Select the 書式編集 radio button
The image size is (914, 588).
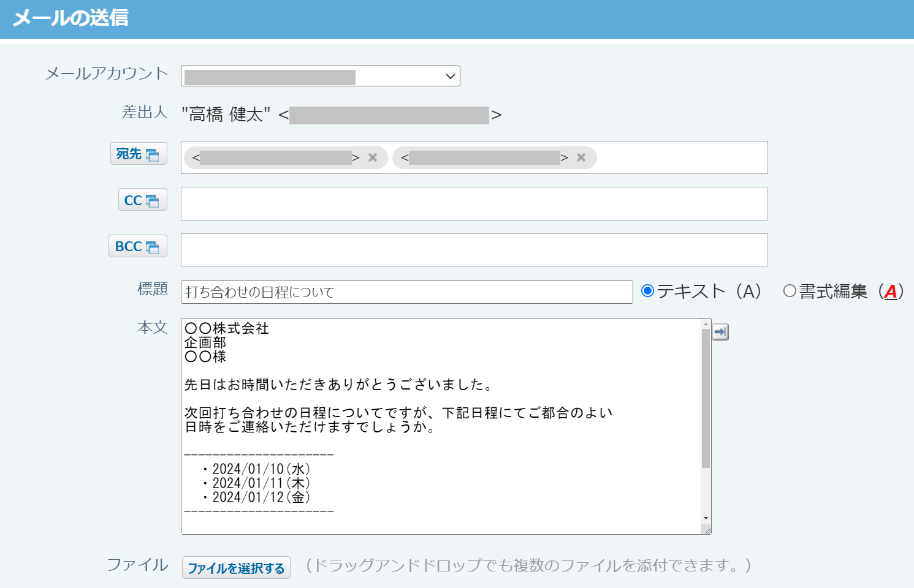(790, 291)
